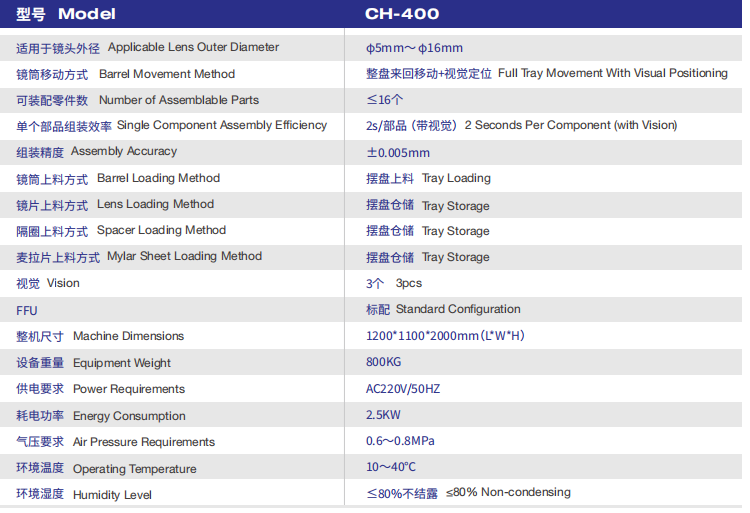
Task: Click 'Barrel Loading Method' label
Action: coord(158,178)
